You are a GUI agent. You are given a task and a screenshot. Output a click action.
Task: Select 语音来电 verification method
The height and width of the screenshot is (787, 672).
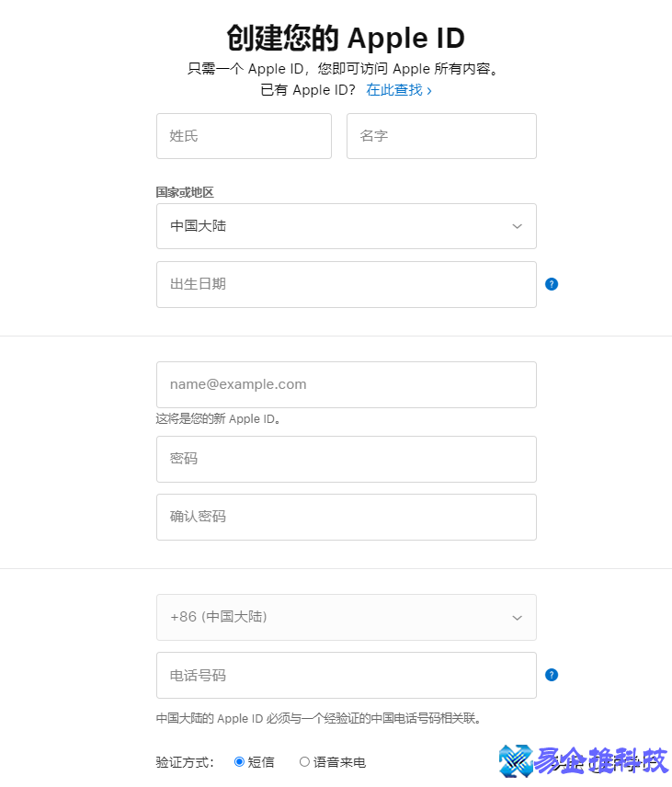pos(304,761)
